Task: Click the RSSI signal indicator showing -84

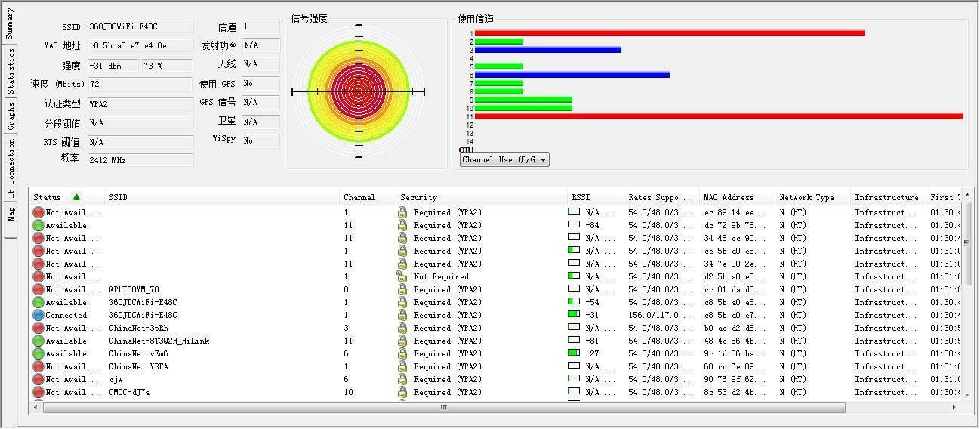Action: (x=574, y=224)
